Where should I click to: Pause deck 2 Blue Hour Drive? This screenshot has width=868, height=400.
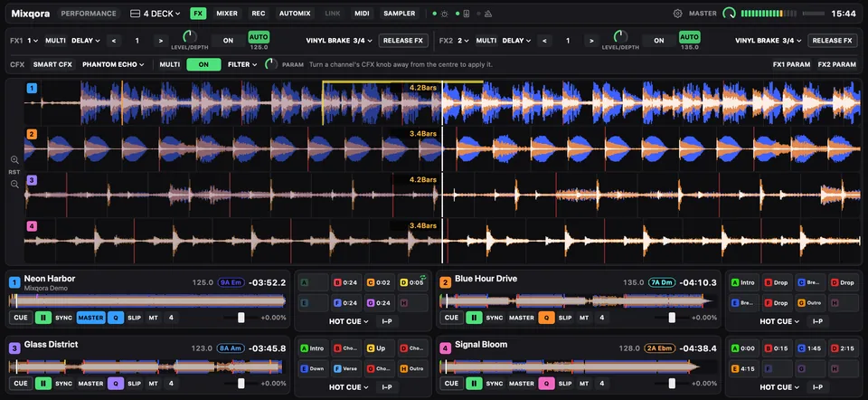click(474, 318)
